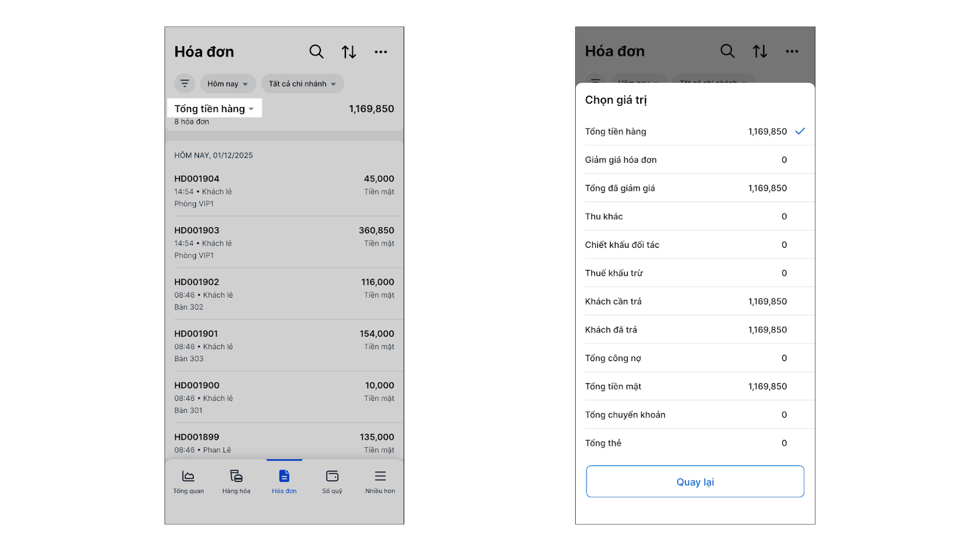Viewport: 980px width, 551px height.
Task: Select Tổng chuyển khoản in the value list
Action: (x=695, y=414)
